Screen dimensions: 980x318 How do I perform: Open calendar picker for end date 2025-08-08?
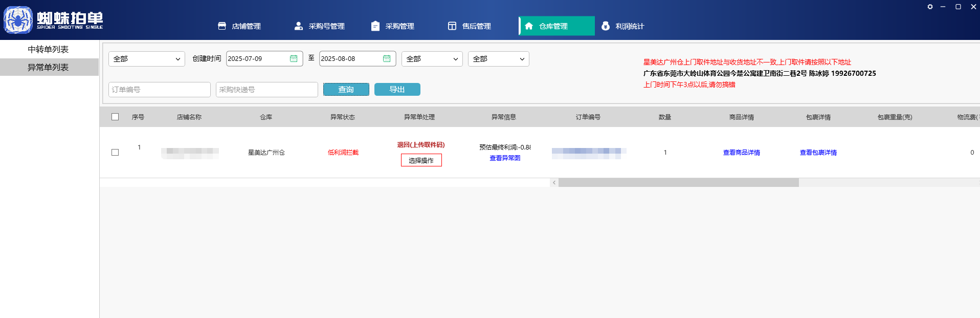click(x=387, y=59)
